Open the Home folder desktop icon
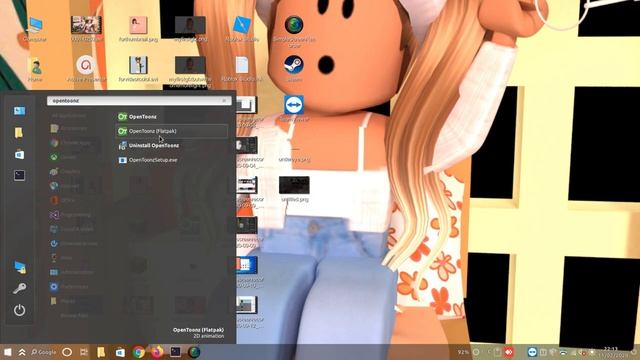Viewport: 640px width, 360px height. tap(35, 69)
